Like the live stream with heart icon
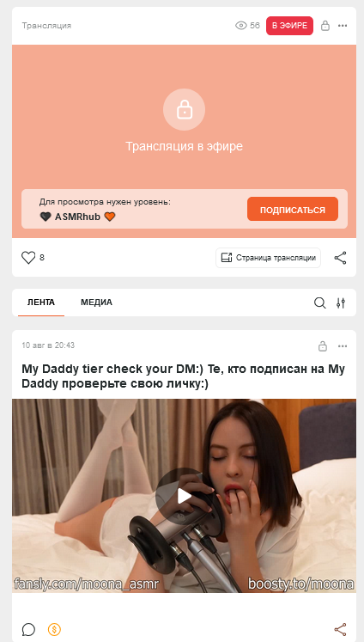Image resolution: width=364 pixels, height=642 pixels. pos(28,258)
